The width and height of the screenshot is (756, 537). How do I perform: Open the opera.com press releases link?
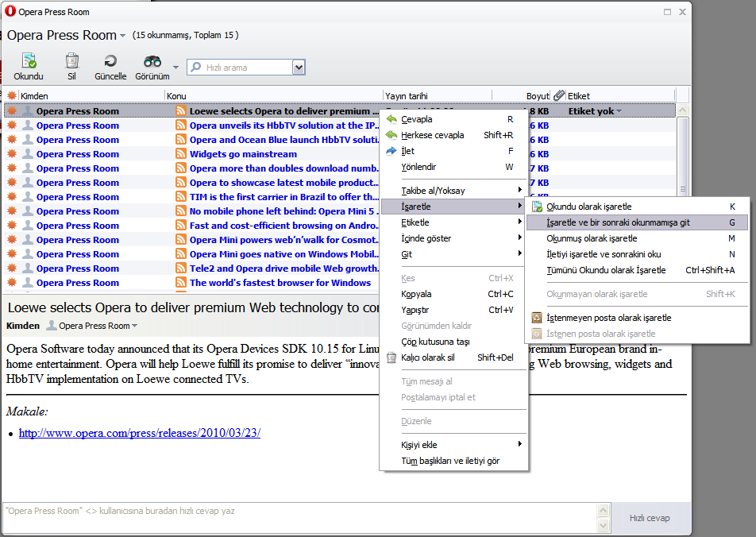139,433
